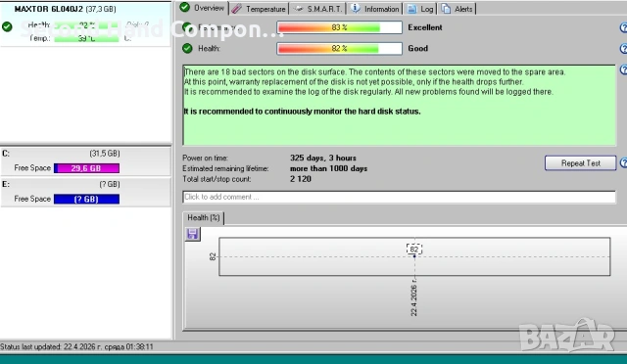Open help icon next to status text box

pyautogui.click(x=623, y=69)
